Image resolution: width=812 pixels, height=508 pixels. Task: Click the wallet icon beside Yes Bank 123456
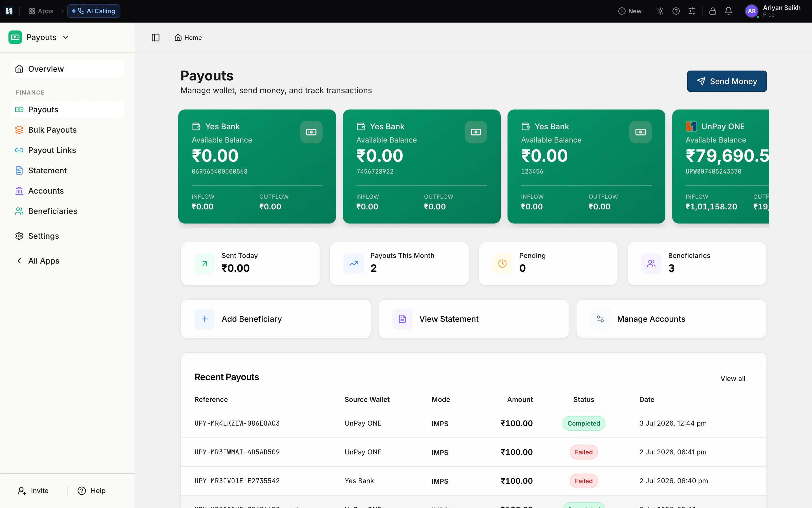click(526, 126)
